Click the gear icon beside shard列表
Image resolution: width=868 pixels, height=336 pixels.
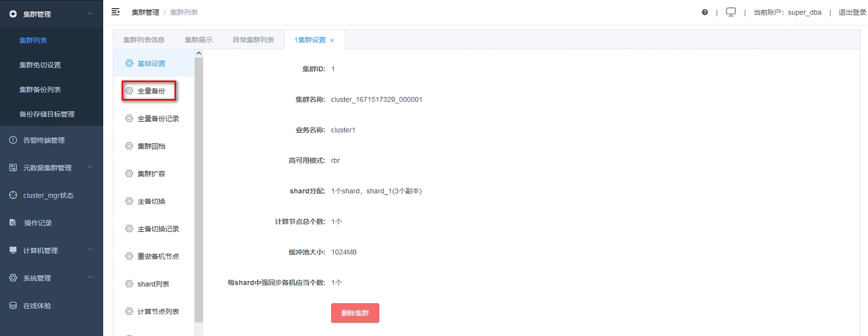[x=129, y=284]
